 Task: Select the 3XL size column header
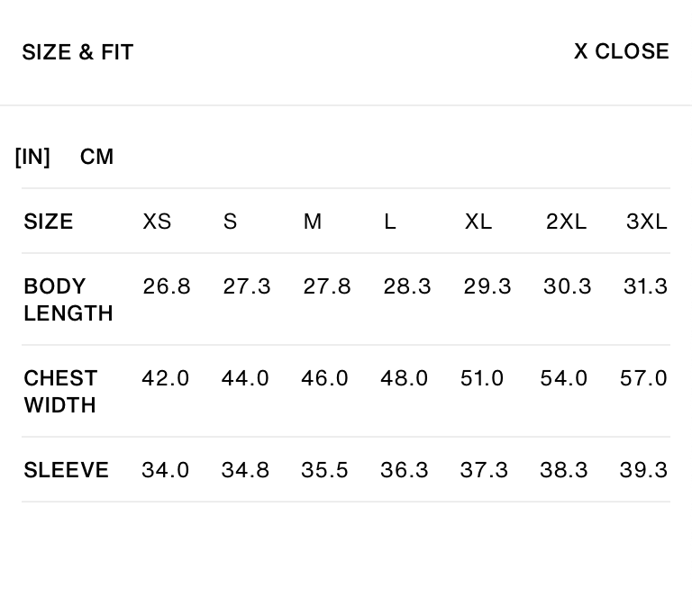coord(647,222)
